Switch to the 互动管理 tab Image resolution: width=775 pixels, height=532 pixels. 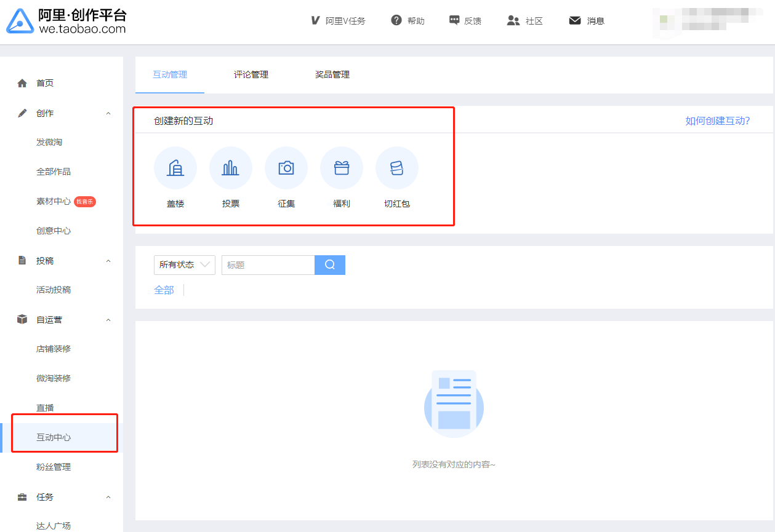pos(170,74)
